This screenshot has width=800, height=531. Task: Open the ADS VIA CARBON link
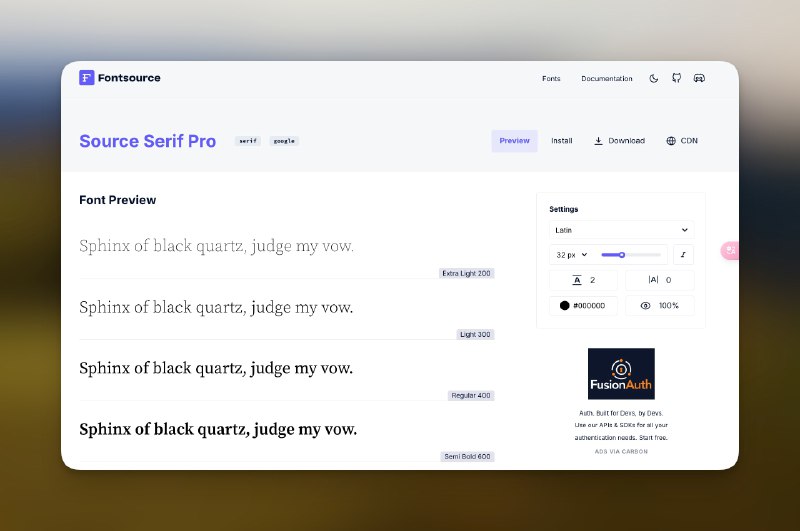point(621,451)
